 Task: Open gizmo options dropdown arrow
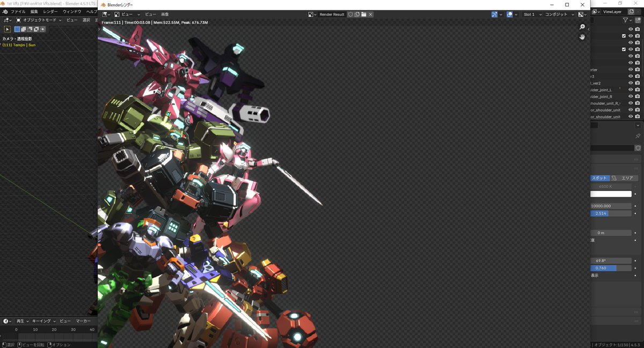501,14
